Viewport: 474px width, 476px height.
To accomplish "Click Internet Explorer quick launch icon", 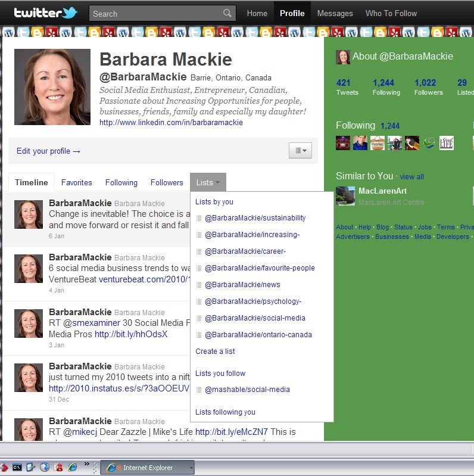I will coord(73,467).
